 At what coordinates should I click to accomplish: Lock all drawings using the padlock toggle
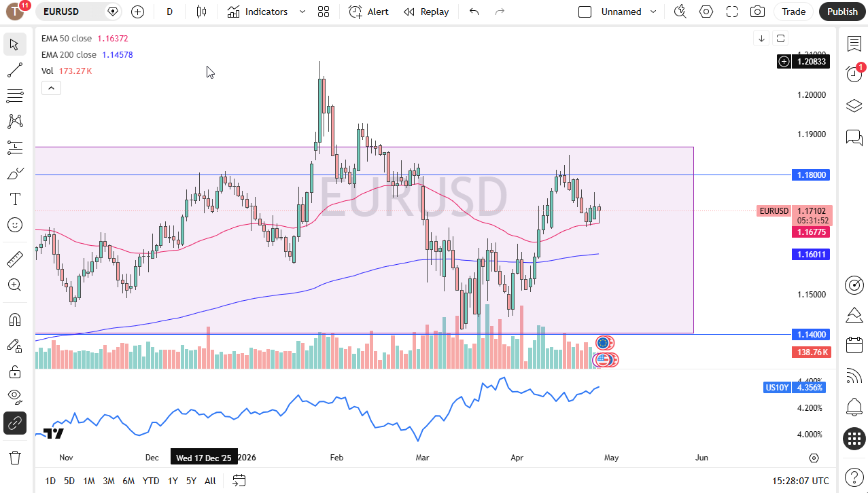(15, 371)
